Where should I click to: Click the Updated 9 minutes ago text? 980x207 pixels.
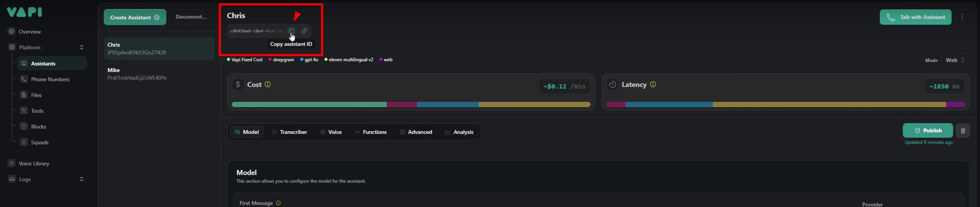pyautogui.click(x=928, y=142)
